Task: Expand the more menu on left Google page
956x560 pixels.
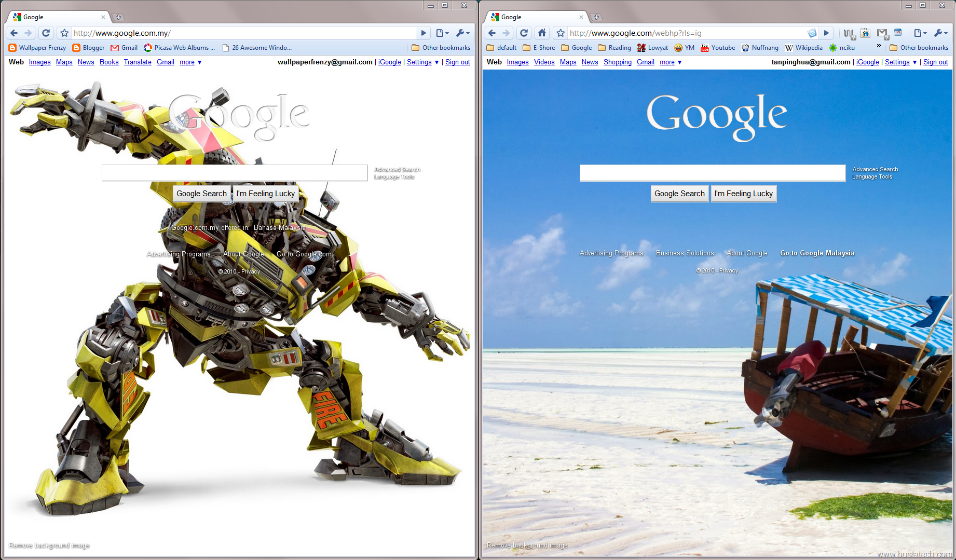Action: (x=190, y=62)
